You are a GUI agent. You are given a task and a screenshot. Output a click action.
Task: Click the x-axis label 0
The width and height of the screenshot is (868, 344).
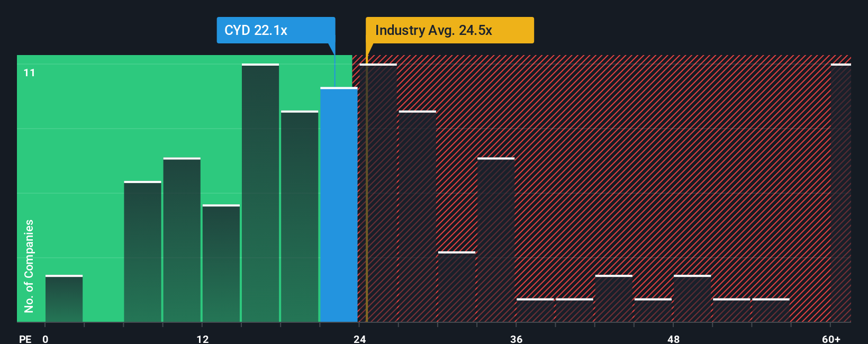(46, 339)
